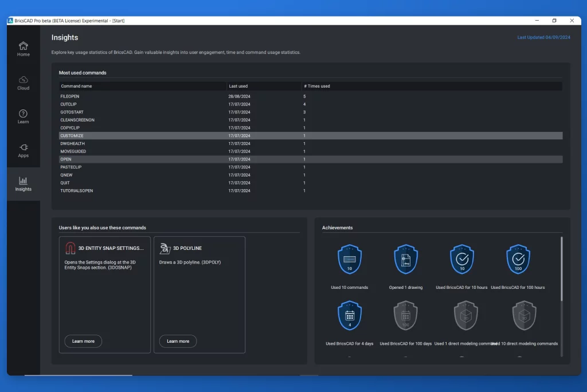Click the 3D Entity Snap Settings magnet icon

tap(70, 248)
